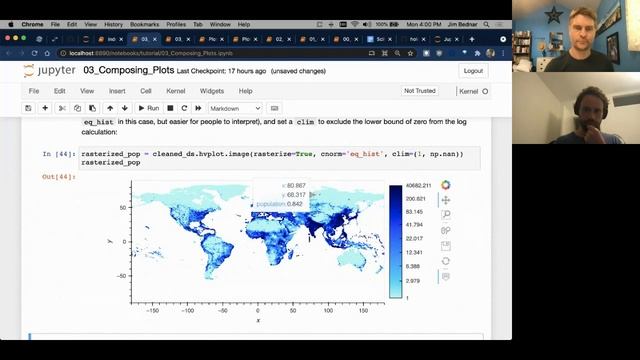Click the Chrome address bar
The width and height of the screenshot is (640, 360).
pyautogui.click(x=212, y=53)
